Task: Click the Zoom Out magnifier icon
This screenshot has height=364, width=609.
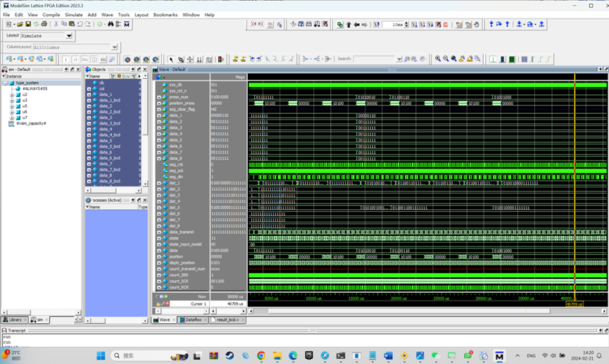Action: (446, 58)
